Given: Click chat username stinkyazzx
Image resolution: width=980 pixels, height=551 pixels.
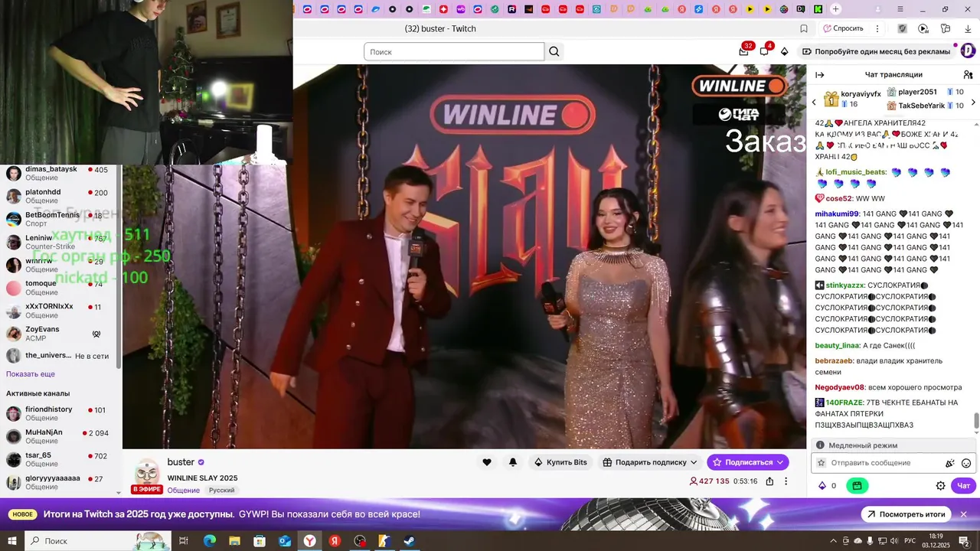Looking at the screenshot, I should click(x=845, y=285).
